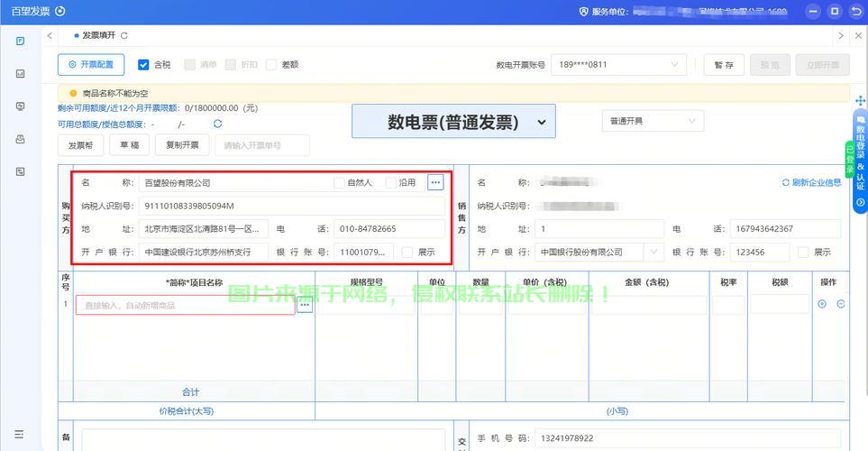Image resolution: width=868 pixels, height=451 pixels.
Task: Click the buyer 银行账号 field 11001079...
Action: [x=364, y=252]
